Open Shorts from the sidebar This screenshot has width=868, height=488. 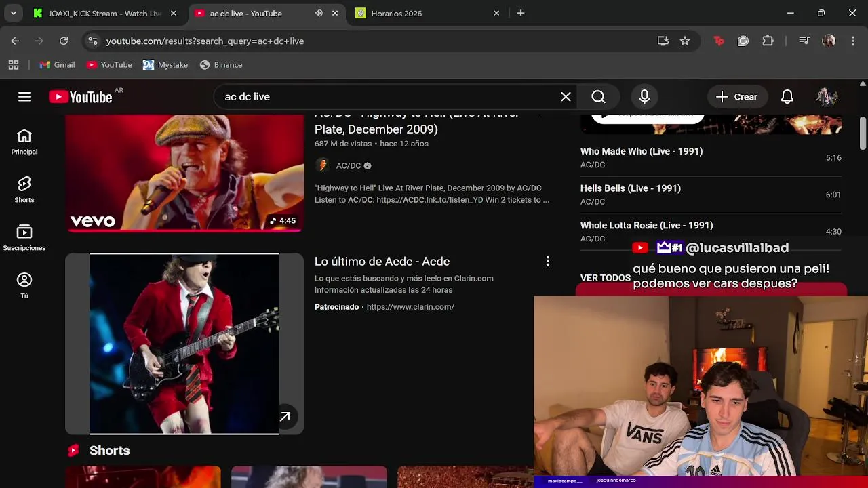coord(24,190)
